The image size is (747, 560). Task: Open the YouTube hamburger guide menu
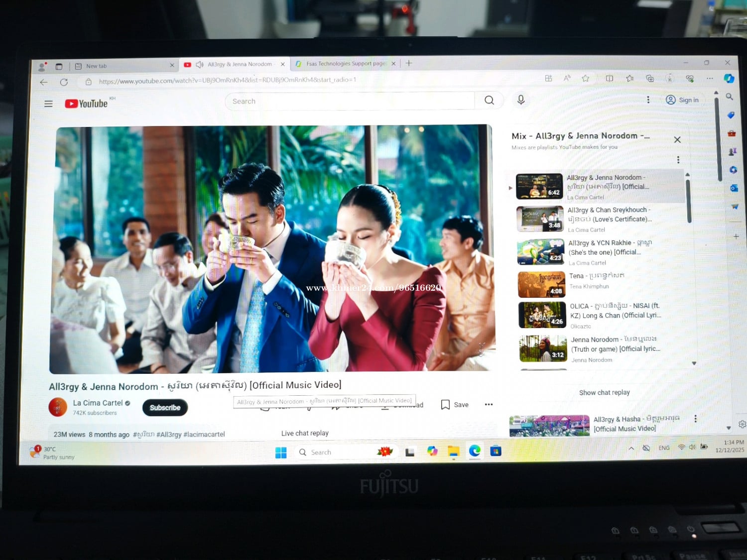(48, 104)
